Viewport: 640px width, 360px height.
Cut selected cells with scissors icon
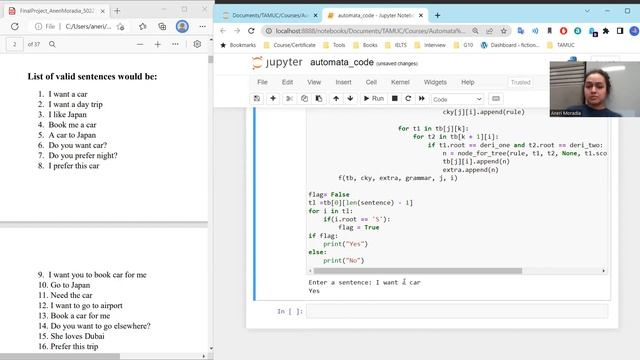289,98
